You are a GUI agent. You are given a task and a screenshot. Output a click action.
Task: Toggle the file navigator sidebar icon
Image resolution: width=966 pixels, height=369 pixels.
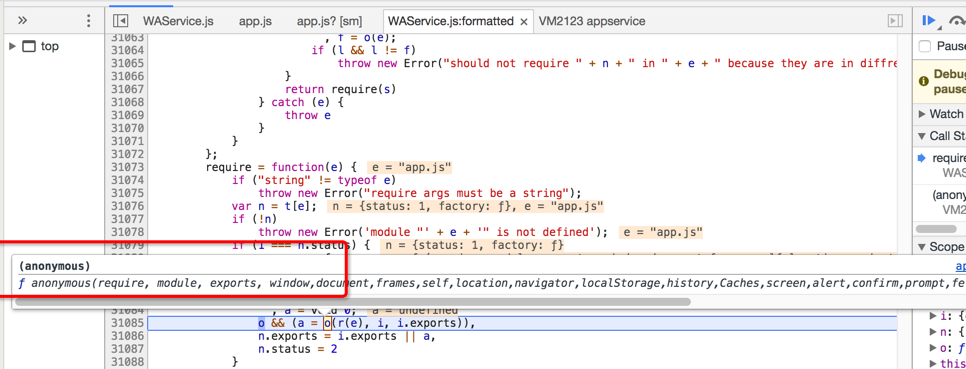(x=121, y=21)
